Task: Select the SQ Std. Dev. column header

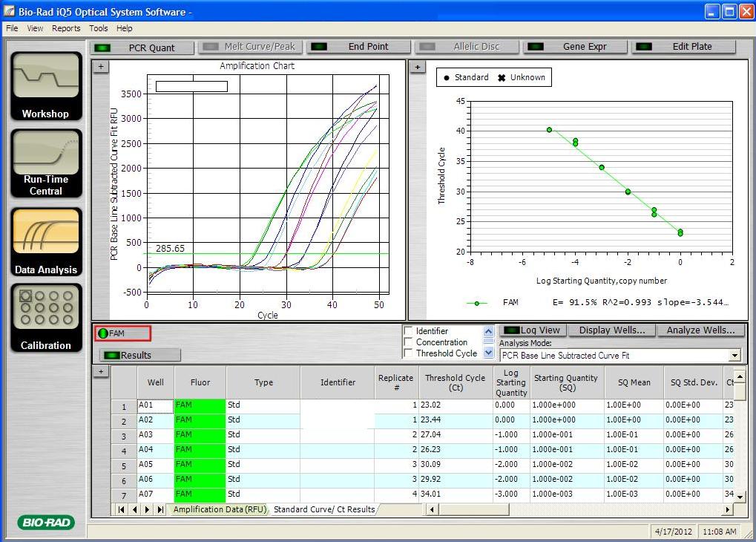Action: point(694,382)
